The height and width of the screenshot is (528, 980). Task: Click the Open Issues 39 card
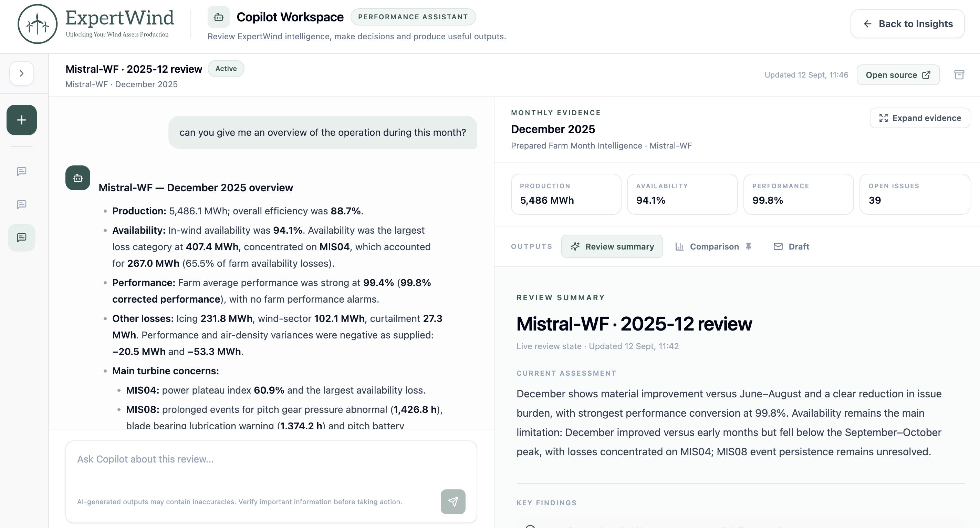point(915,194)
